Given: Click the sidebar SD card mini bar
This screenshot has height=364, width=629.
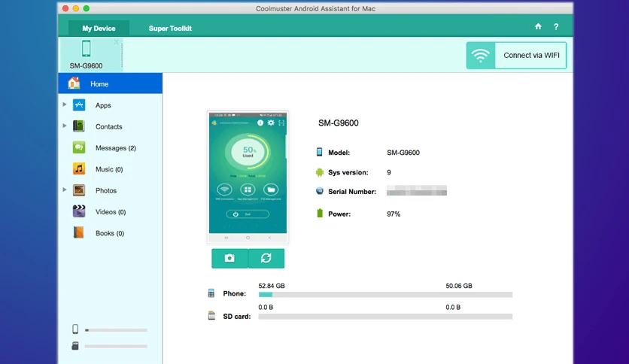Looking at the screenshot, I should tap(116, 346).
